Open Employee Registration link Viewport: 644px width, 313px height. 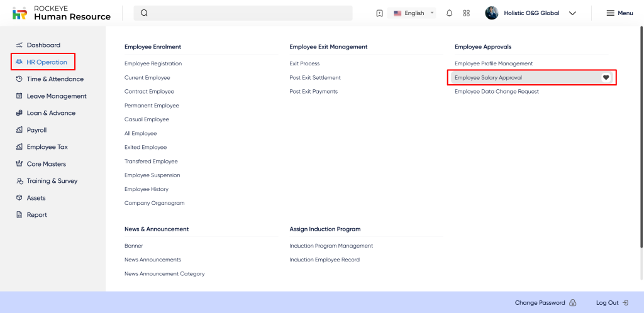click(153, 63)
